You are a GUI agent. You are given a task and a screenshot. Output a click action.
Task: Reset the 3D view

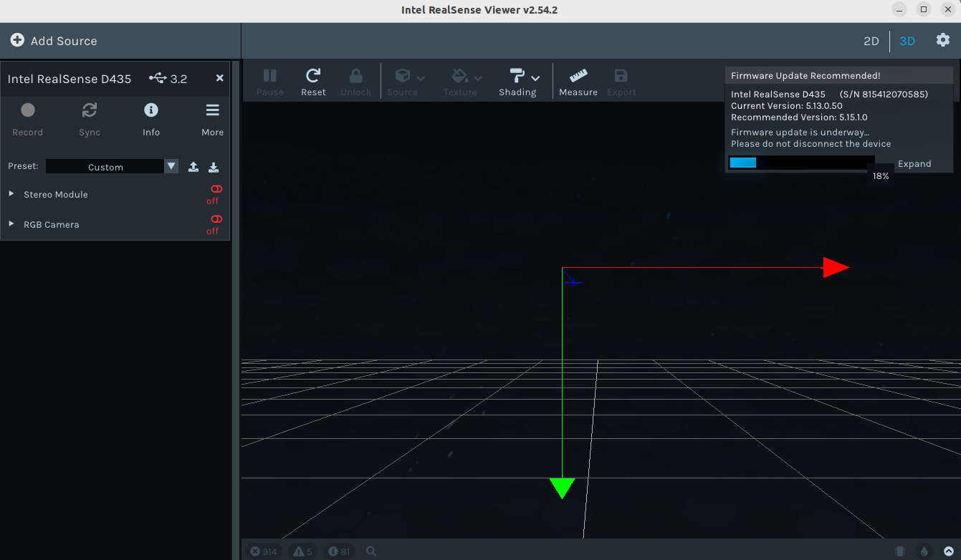313,82
